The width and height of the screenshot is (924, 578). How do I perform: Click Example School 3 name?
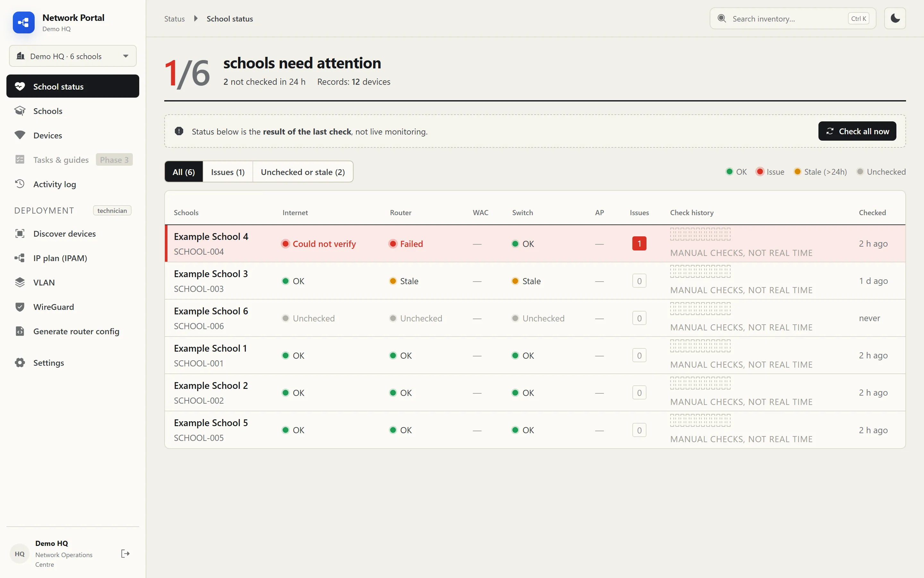click(211, 274)
